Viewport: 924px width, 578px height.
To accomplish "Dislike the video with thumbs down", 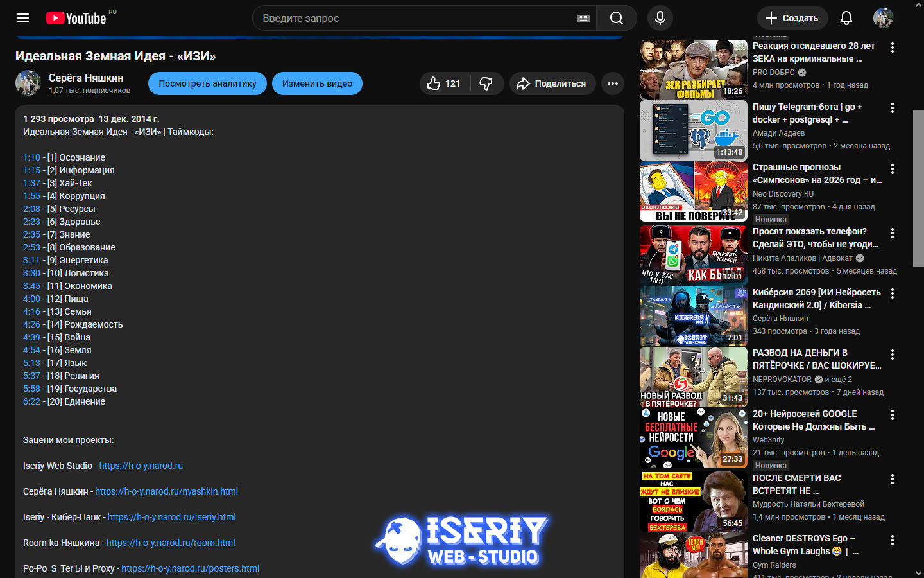I will point(486,83).
